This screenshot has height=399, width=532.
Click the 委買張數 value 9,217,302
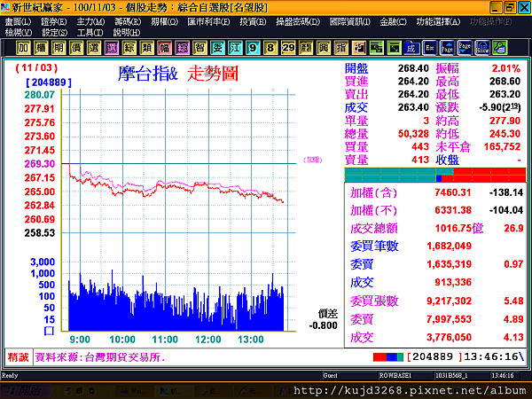[449, 301]
